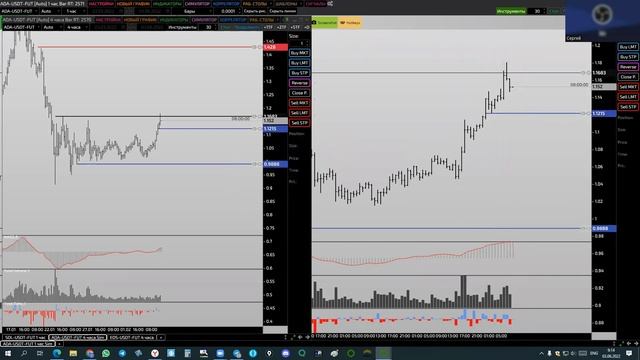
Task: Toggle Скрыть линии button
Action: coord(282,11)
